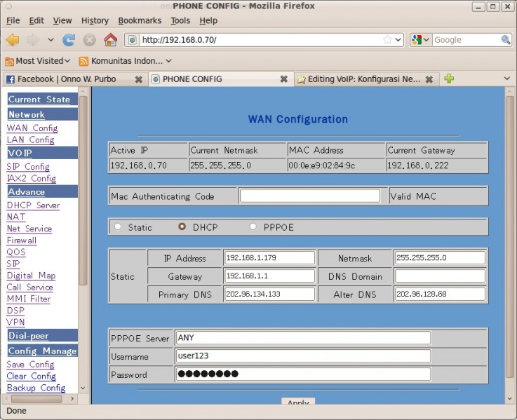Click the Mac Authenticating Code field
Viewport: 517px width, 420px height.
[x=309, y=196]
